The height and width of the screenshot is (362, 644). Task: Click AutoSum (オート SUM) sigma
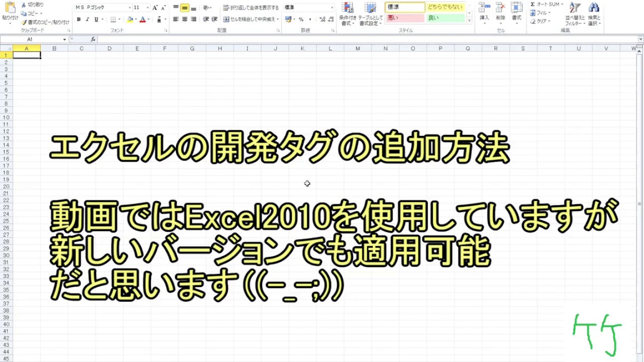coord(546,5)
